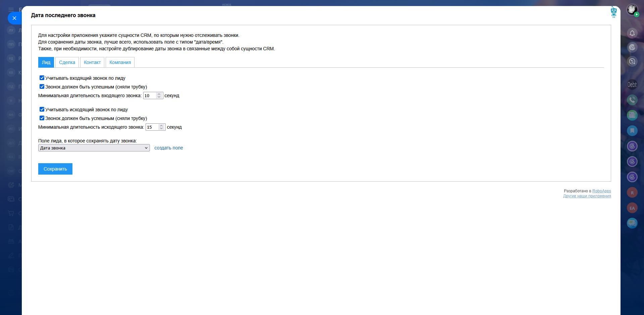Click the blue bookmark icon
644x315 pixels.
click(632, 130)
